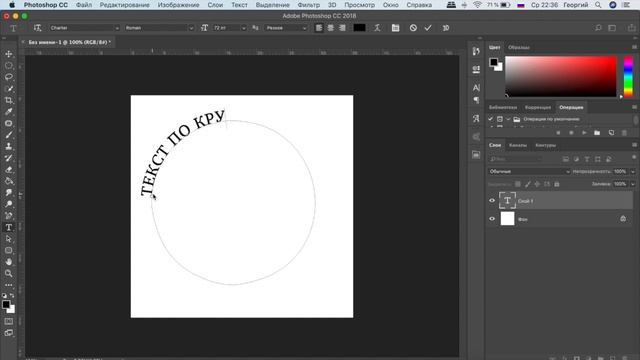Play the selected action
Image resolution: width=640 pixels, height=360 pixels.
584,133
